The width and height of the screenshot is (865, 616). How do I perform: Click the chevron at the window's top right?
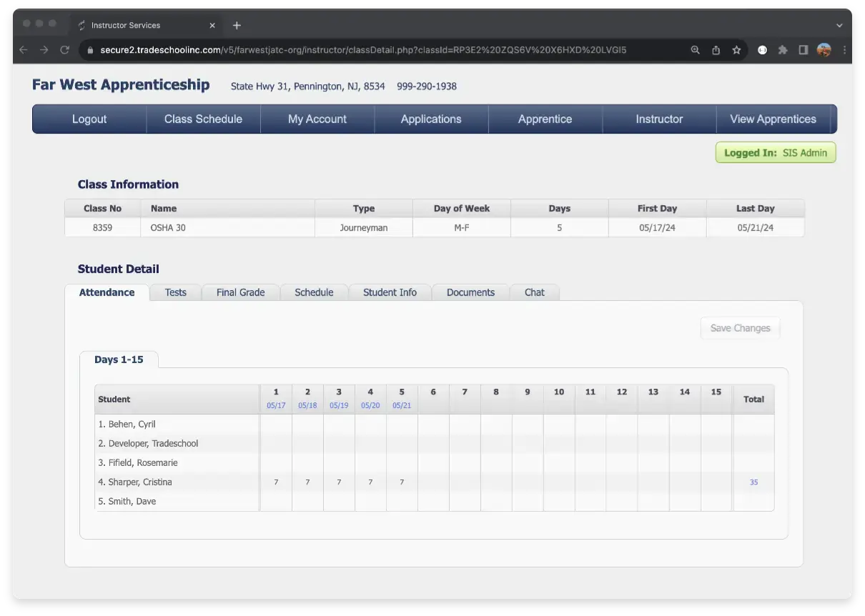[839, 25]
